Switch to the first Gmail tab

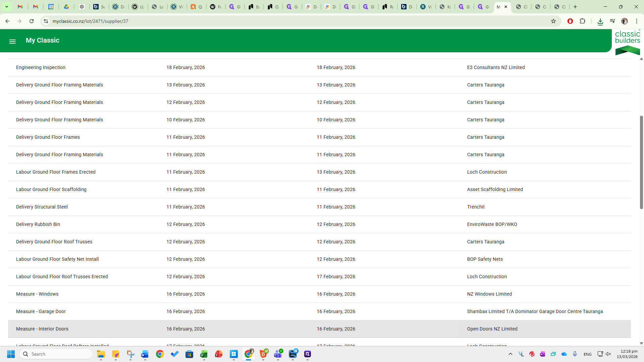[x=20, y=7]
